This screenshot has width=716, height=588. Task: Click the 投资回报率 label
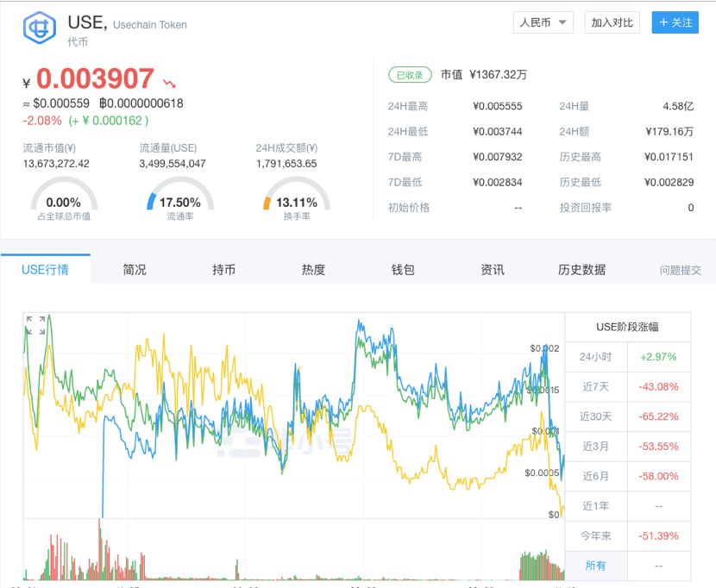586,208
